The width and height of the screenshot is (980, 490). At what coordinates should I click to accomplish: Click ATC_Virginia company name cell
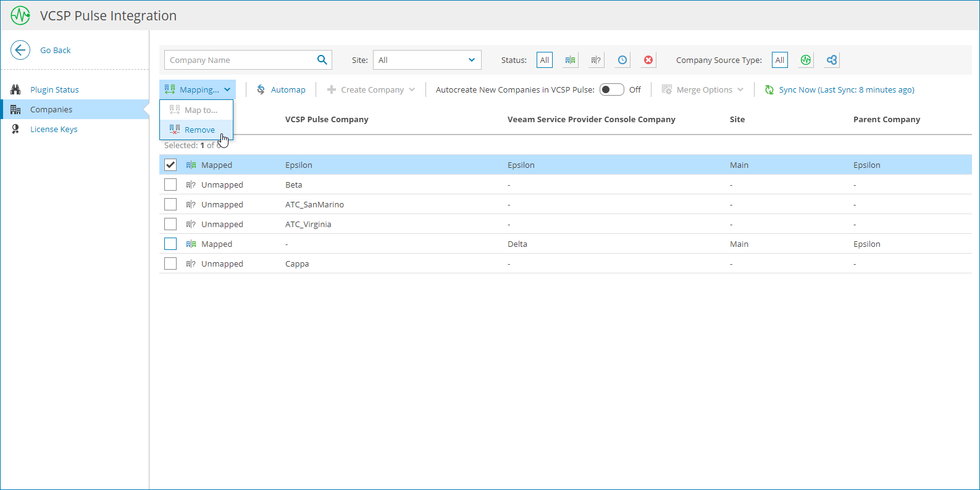308,224
